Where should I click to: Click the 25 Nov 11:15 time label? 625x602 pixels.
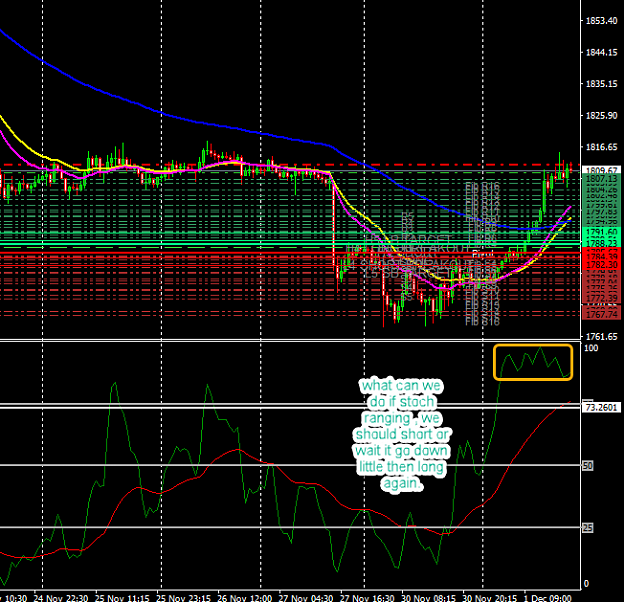tap(122, 598)
